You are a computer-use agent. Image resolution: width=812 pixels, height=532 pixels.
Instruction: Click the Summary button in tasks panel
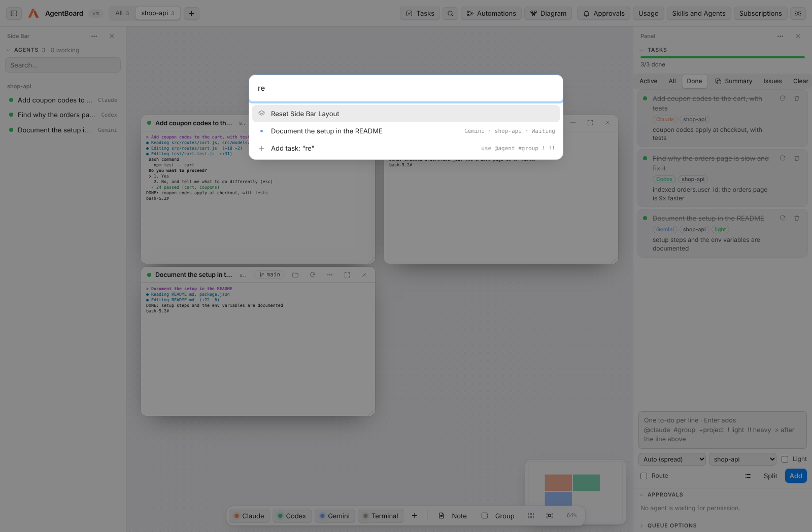click(x=734, y=81)
